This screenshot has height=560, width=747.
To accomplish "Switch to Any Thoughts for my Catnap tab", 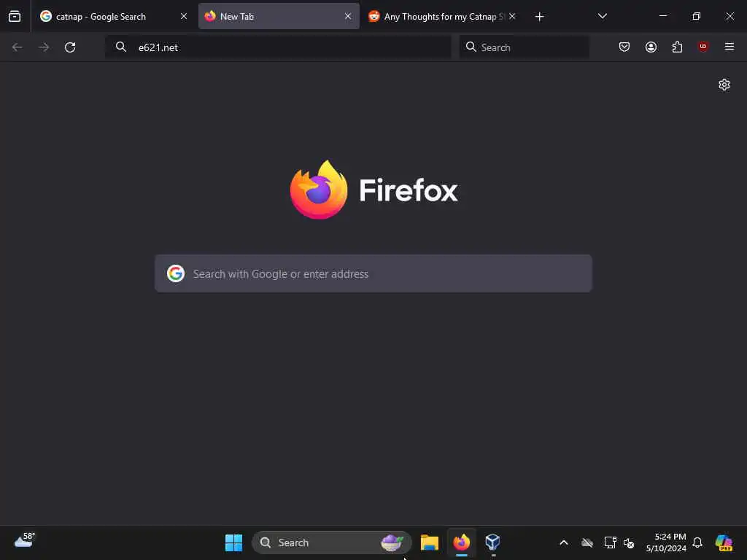I will point(443,16).
